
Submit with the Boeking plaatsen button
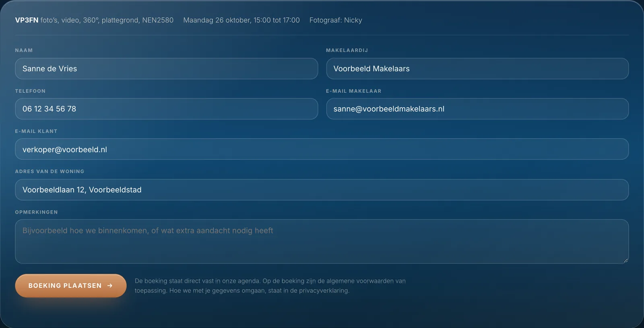(71, 286)
